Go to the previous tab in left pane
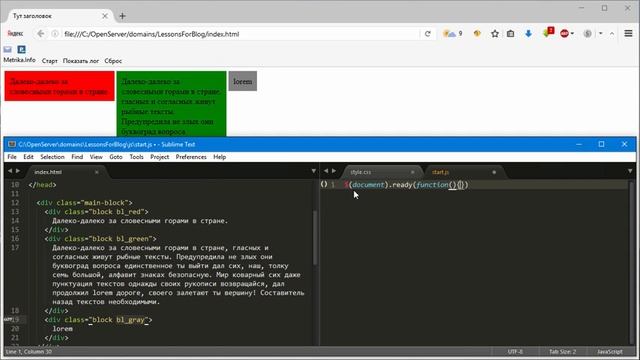The image size is (640, 360). pyautogui.click(x=10, y=171)
